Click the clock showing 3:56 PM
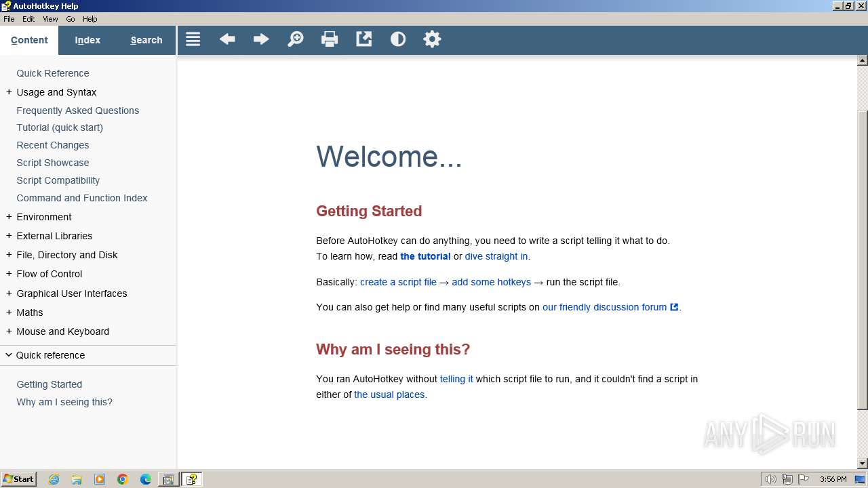This screenshot has width=868, height=488. click(x=833, y=479)
